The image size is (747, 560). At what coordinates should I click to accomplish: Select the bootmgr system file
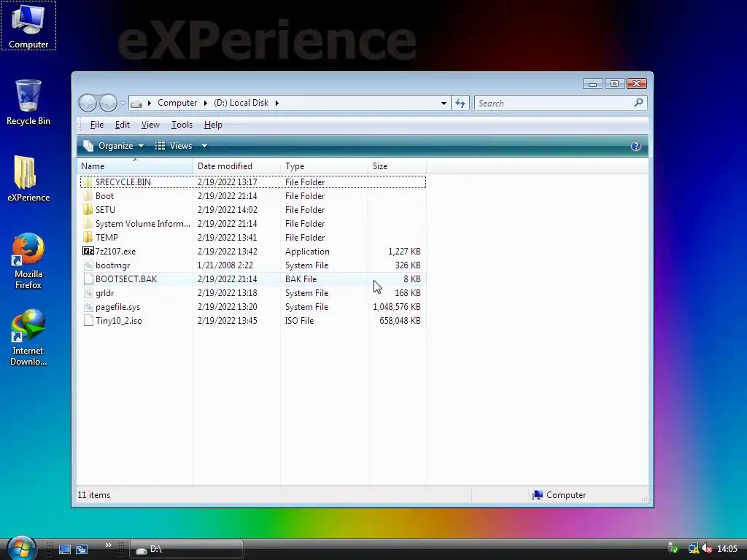pyautogui.click(x=253, y=265)
